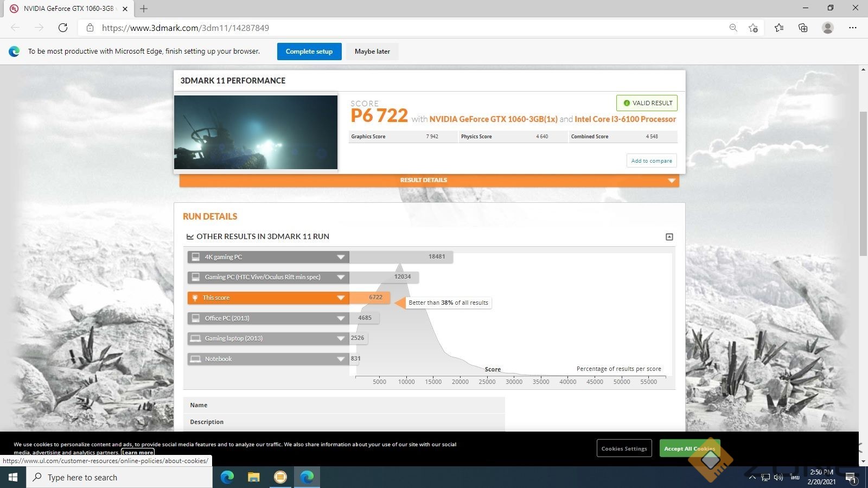The width and height of the screenshot is (868, 488).
Task: Open Edge Settings and more menu
Action: point(852,28)
